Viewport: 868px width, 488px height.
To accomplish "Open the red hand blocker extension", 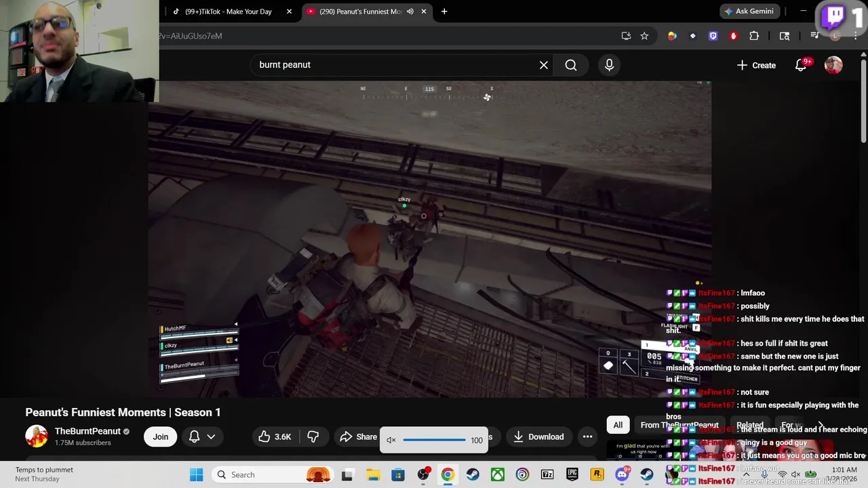I will 733,36.
